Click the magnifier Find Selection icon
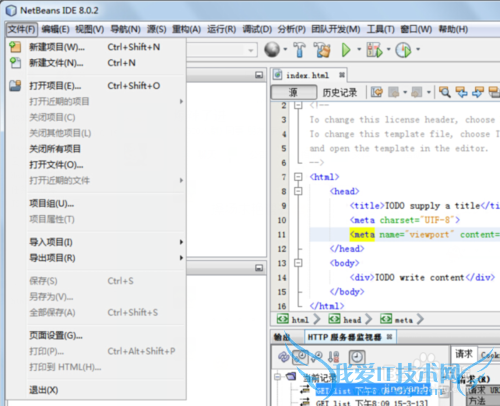Viewport: 500px width, 406px height. pyautogui.click(x=444, y=92)
